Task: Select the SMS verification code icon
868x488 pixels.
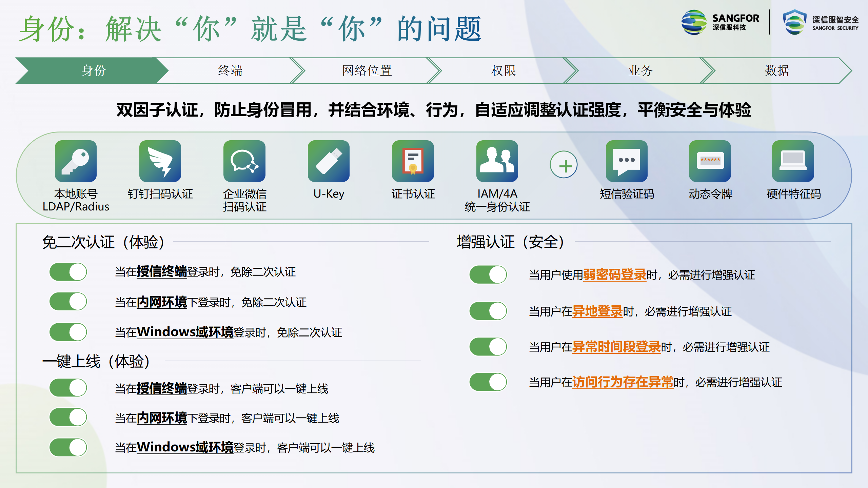Action: coord(627,161)
